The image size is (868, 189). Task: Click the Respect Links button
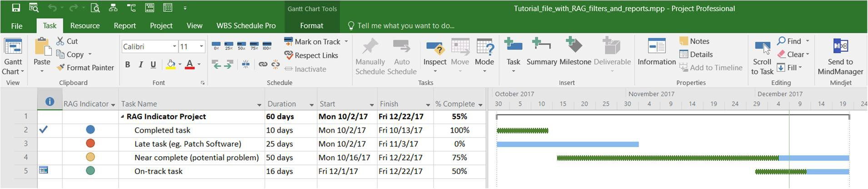pos(311,55)
